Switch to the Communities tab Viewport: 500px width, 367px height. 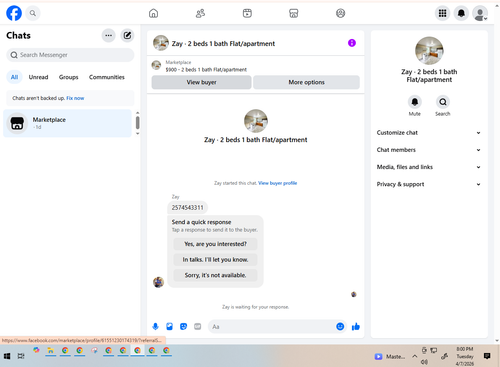107,77
